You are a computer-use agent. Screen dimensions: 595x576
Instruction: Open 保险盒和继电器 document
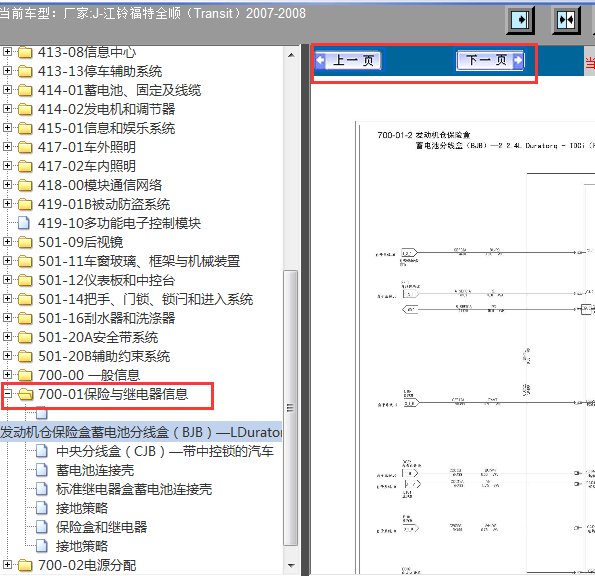click(x=101, y=527)
